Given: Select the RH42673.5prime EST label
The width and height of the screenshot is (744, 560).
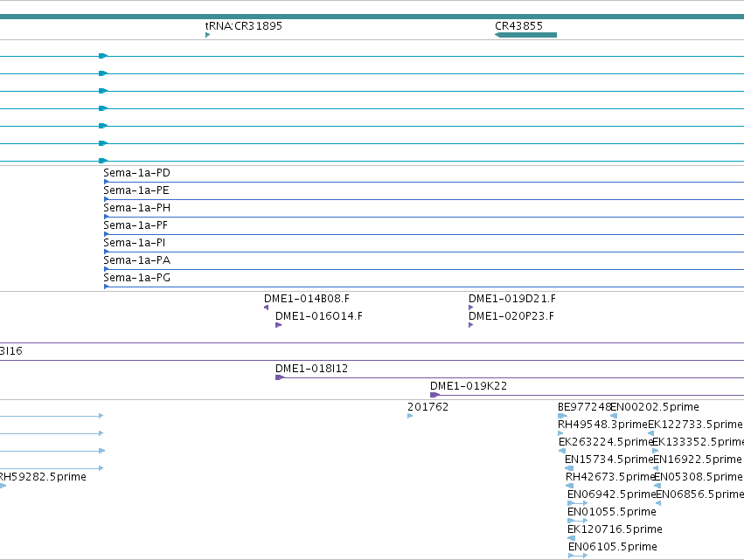Looking at the screenshot, I should [x=610, y=477].
